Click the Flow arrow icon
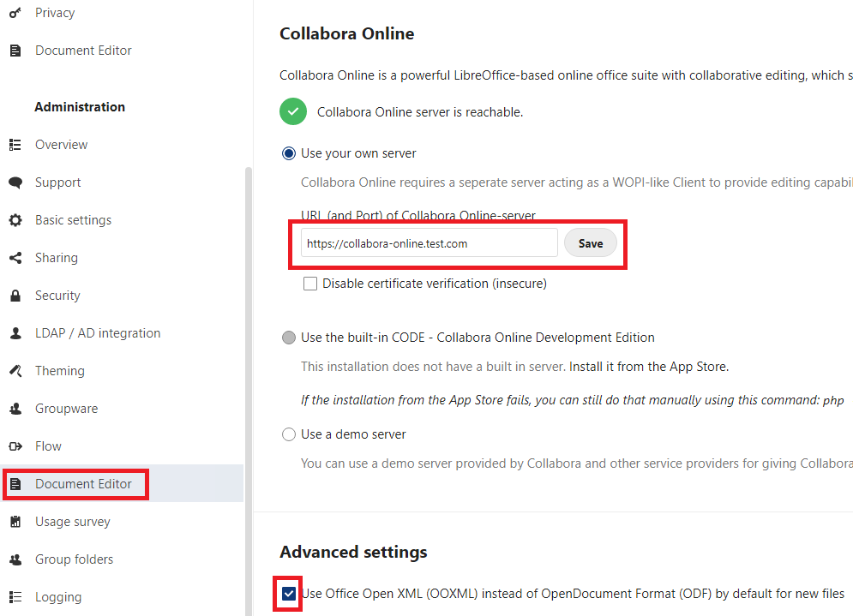Image resolution: width=853 pixels, height=616 pixels. coord(15,446)
